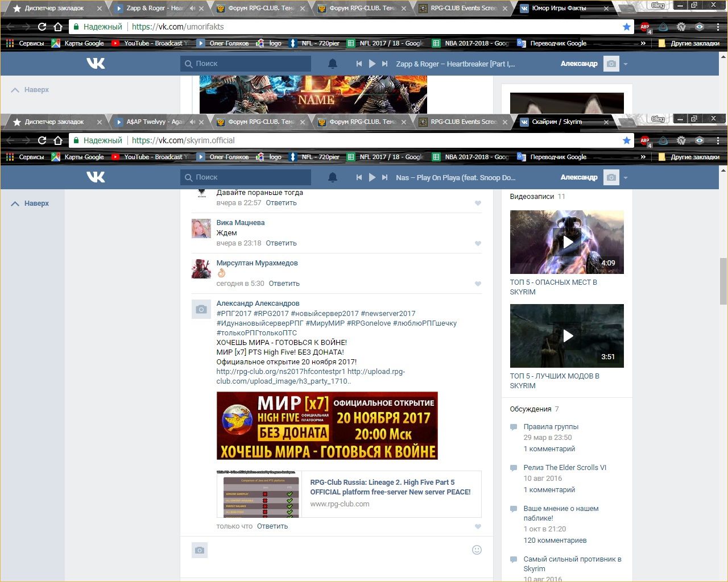
Task: Open NFL - 720pier bookmark in umorifakts window
Action: point(314,43)
